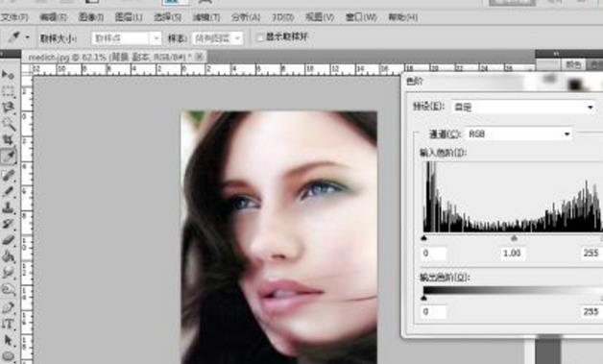The width and height of the screenshot is (603, 364).
Task: Open the 样本 sample dropdown
Action: (x=217, y=38)
